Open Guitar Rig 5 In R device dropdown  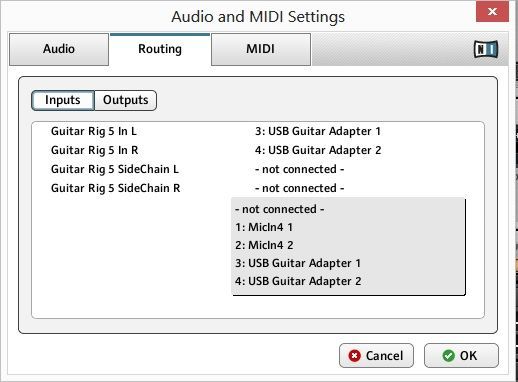(x=318, y=150)
